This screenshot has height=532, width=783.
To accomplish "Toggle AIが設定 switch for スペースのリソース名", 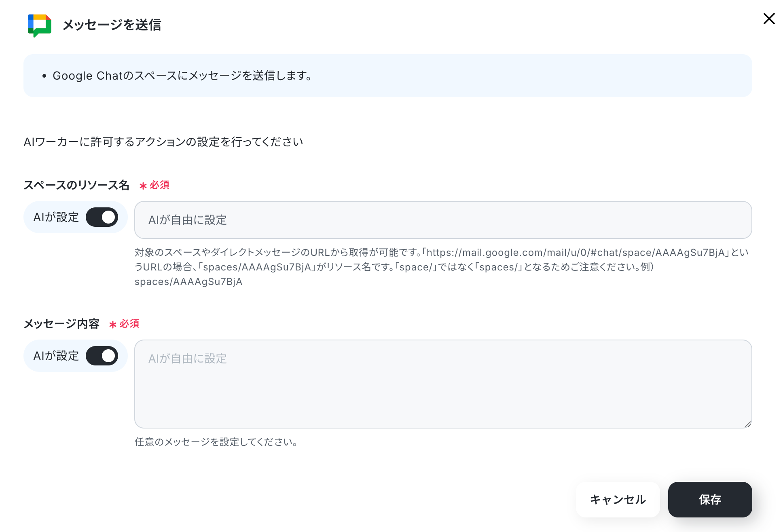I will coord(102,217).
